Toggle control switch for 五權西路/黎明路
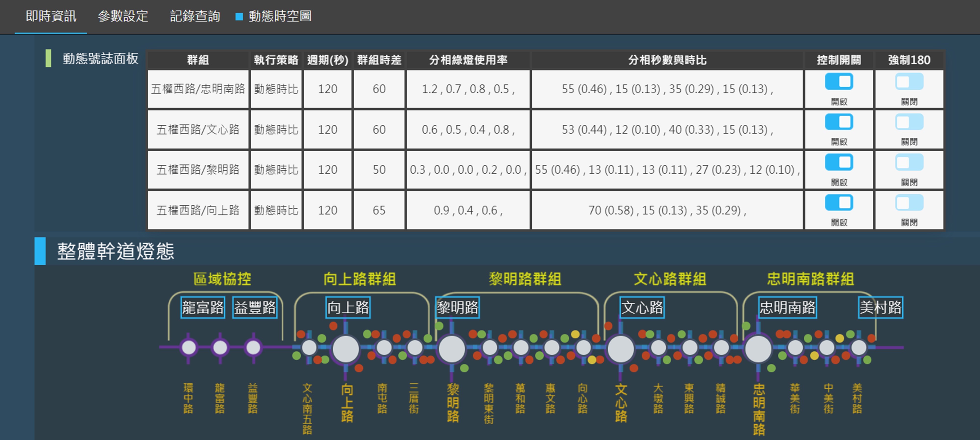Image resolution: width=980 pixels, height=440 pixels. [838, 162]
